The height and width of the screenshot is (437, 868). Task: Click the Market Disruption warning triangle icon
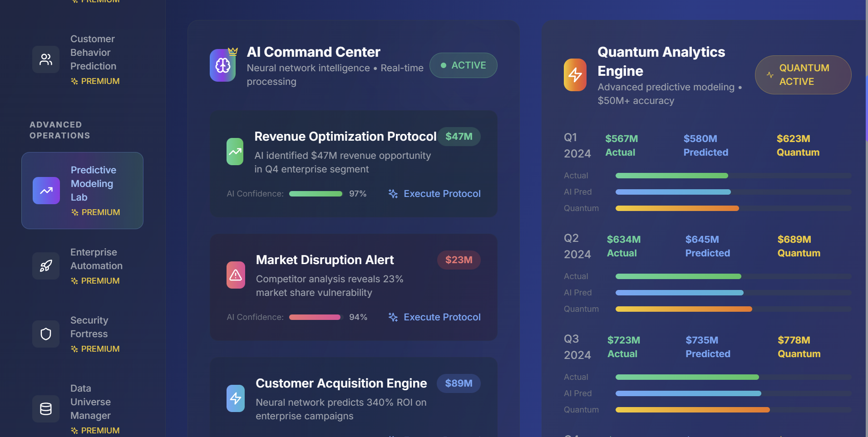(236, 275)
